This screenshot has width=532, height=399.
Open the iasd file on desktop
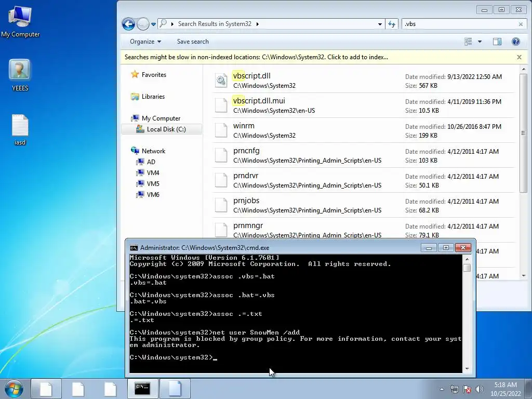click(20, 129)
